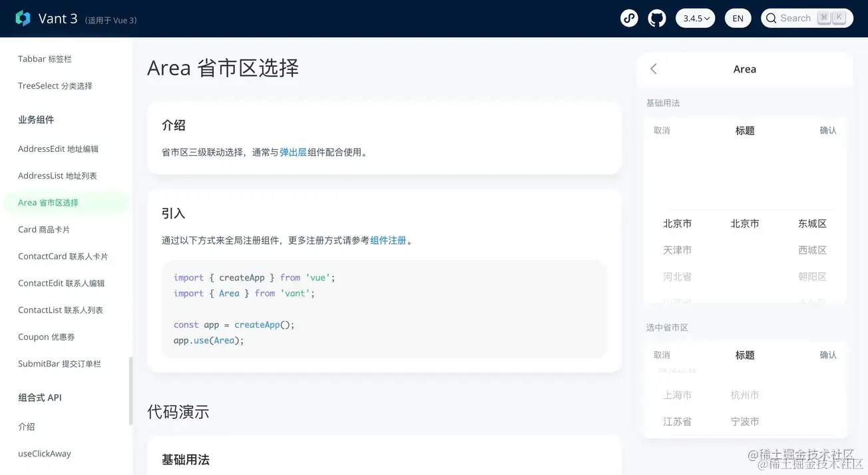Open the GitHub repository icon

[656, 18]
